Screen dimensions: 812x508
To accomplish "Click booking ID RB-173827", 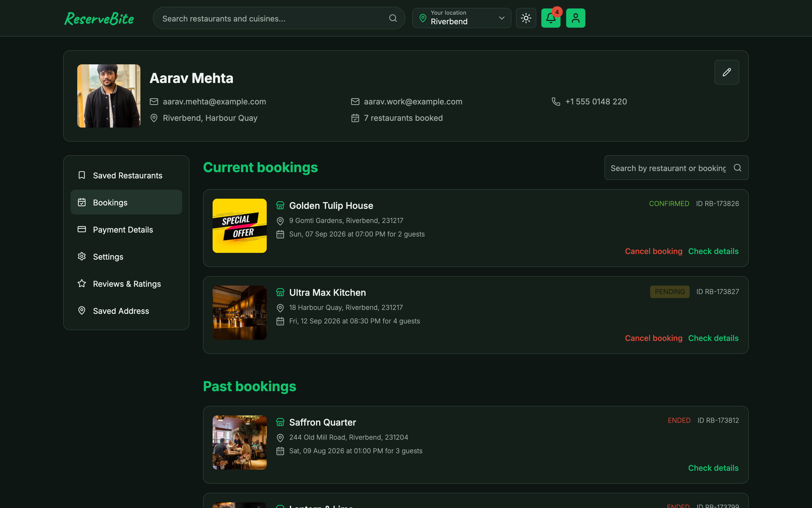I will coord(717,292).
